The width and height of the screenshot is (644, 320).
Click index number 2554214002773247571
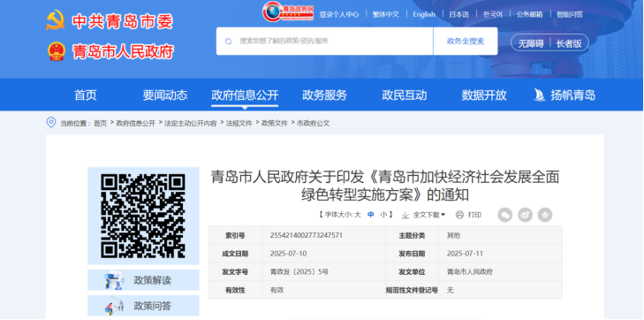[x=307, y=235]
